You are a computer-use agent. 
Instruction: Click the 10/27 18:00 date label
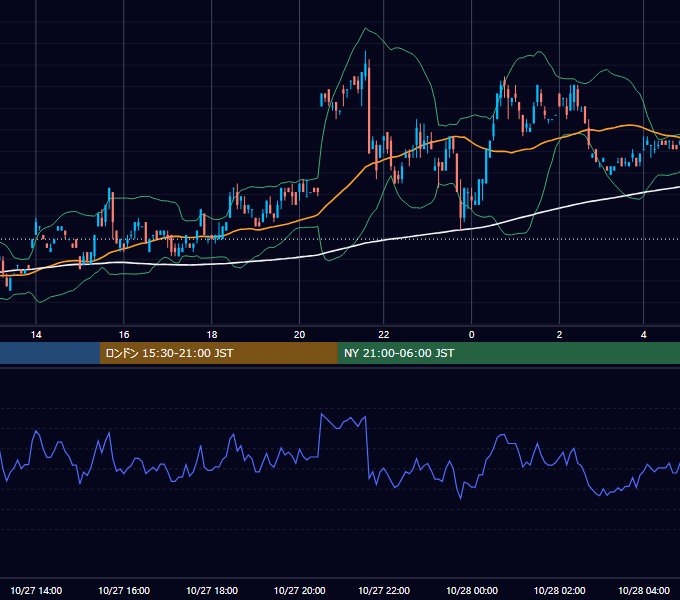(212, 590)
